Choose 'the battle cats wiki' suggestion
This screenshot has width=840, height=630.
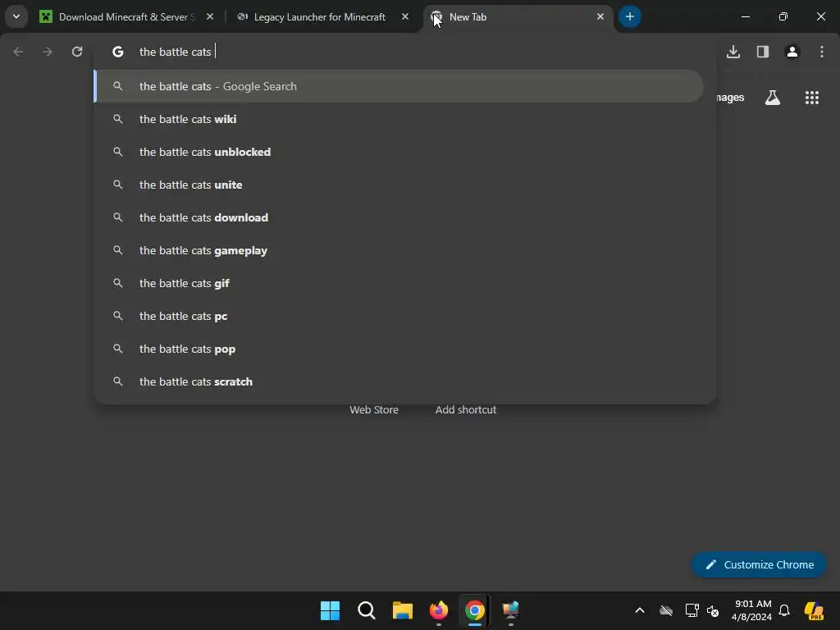point(399,119)
